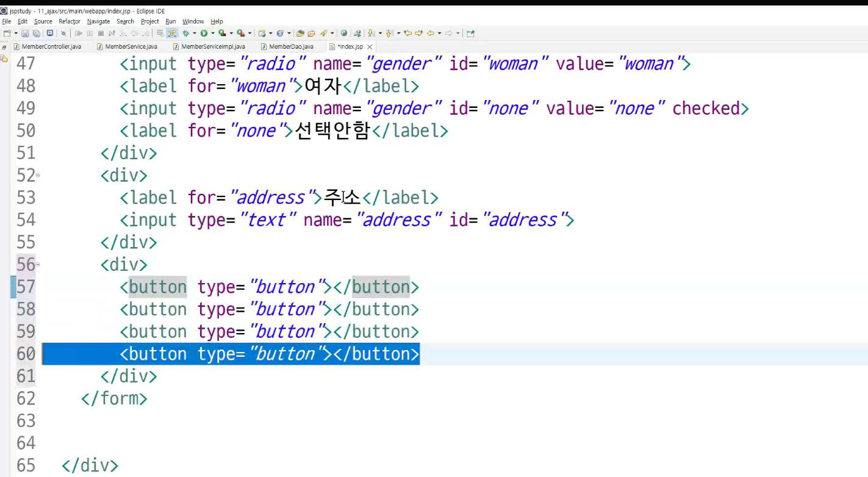Click the 여자 label text on line 48
Image resolution: width=868 pixels, height=477 pixels.
pos(323,86)
